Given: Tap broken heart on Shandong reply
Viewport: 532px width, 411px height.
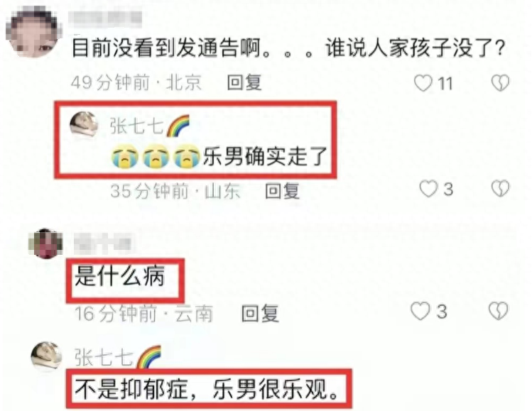Looking at the screenshot, I should tap(501, 189).
